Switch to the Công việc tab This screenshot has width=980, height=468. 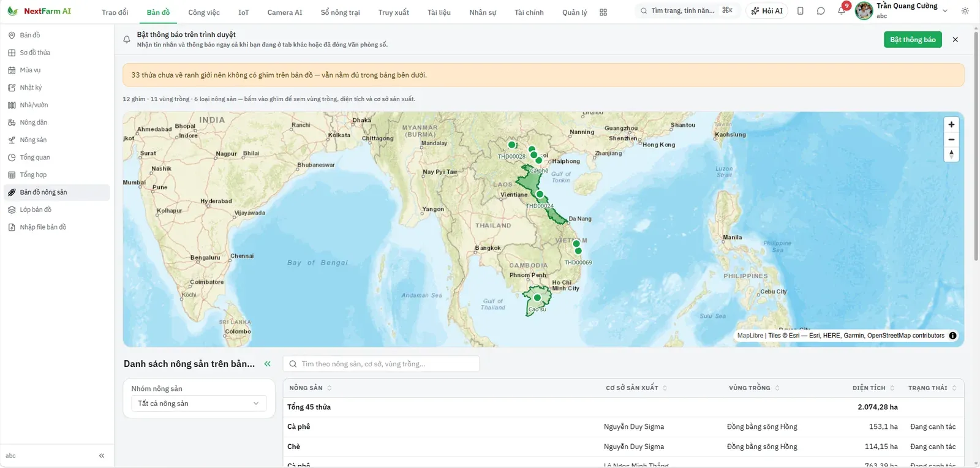point(204,12)
